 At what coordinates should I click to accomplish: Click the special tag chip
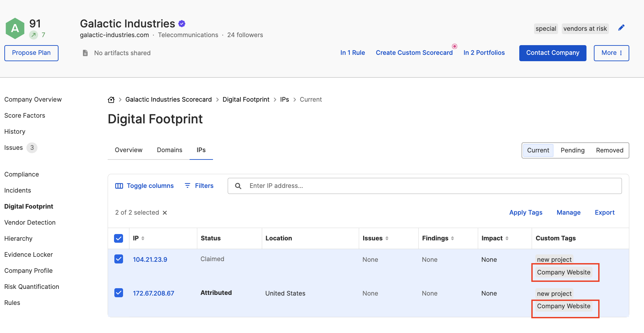[x=546, y=29]
